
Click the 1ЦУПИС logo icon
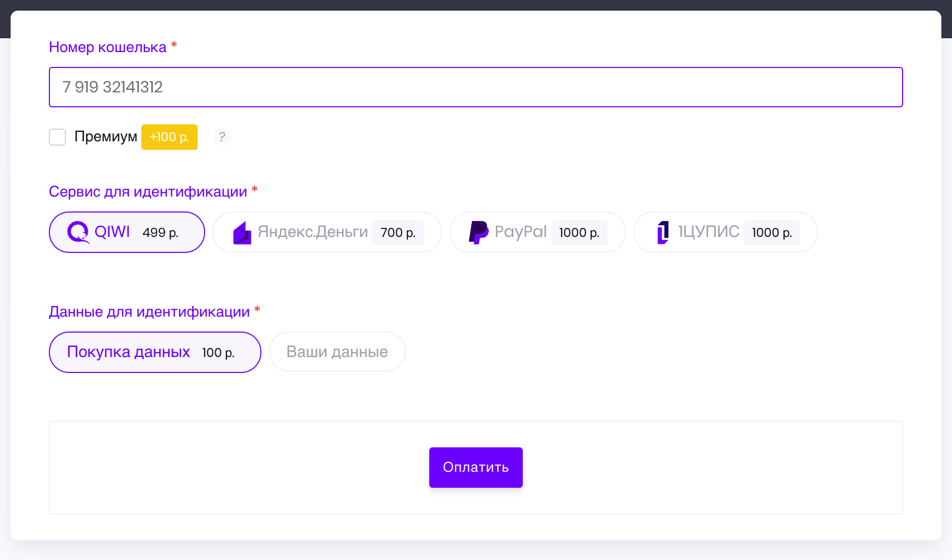tap(663, 233)
